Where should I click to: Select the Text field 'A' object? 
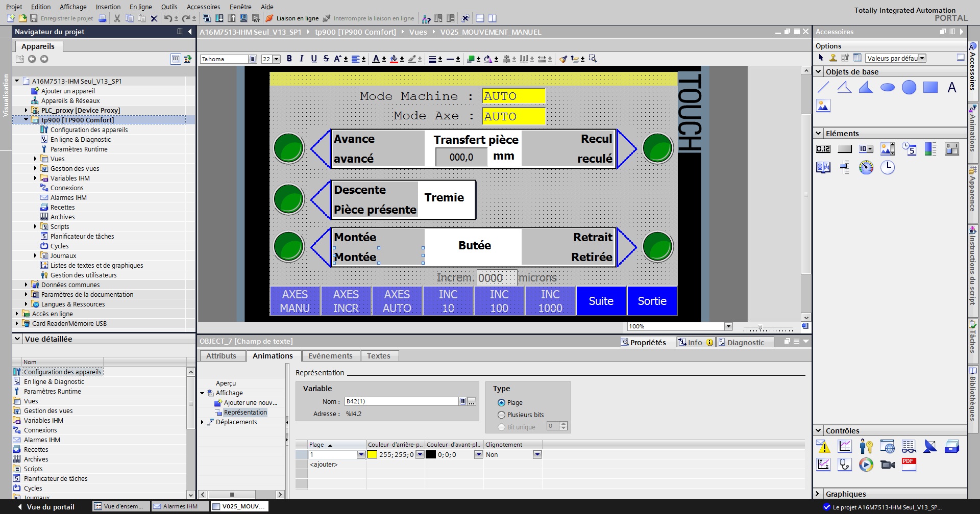(951, 88)
